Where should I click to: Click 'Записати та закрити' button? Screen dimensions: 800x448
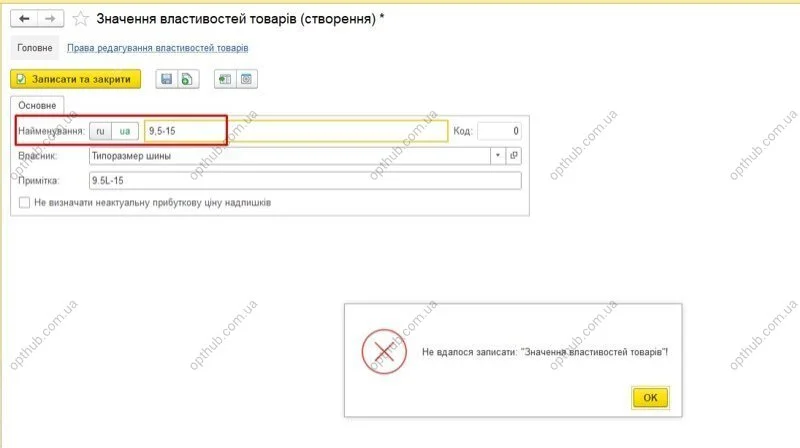pos(76,79)
